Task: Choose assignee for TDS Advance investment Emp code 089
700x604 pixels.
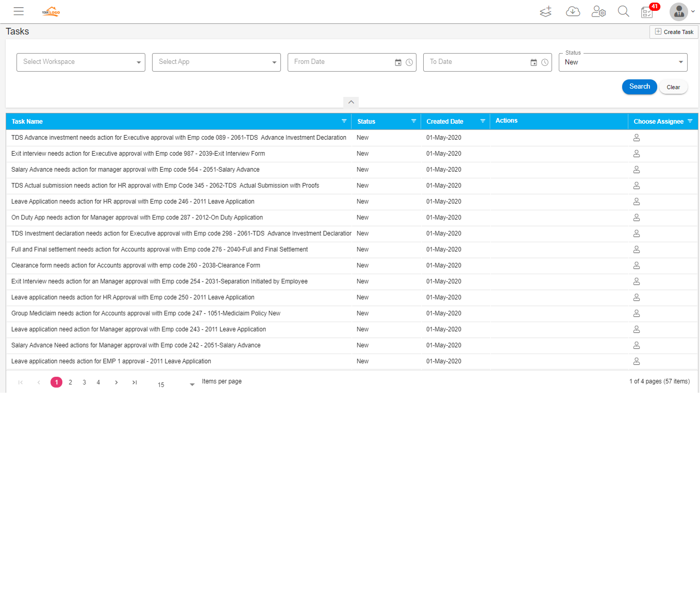Action: pos(637,138)
